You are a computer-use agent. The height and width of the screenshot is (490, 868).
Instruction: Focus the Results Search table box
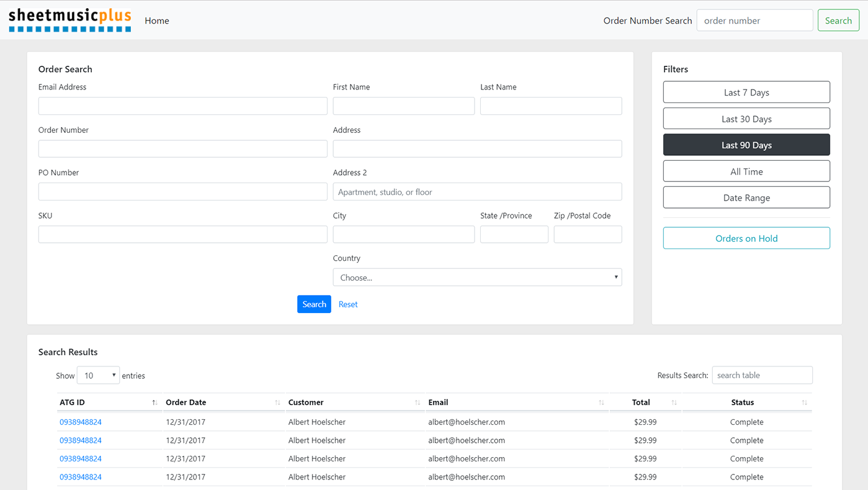coord(762,375)
